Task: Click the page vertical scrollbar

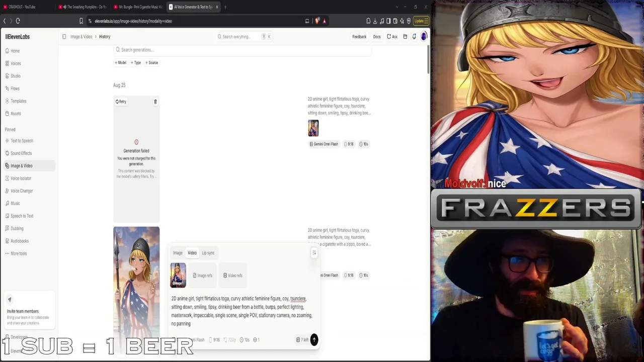Action: (x=428, y=59)
